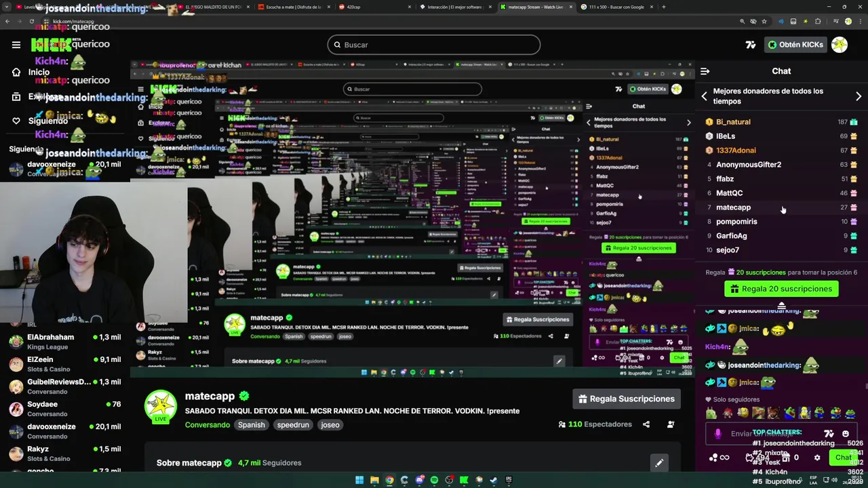Collapse the chat panel arrow icon
This screenshot has width=868, height=488.
coord(705,71)
